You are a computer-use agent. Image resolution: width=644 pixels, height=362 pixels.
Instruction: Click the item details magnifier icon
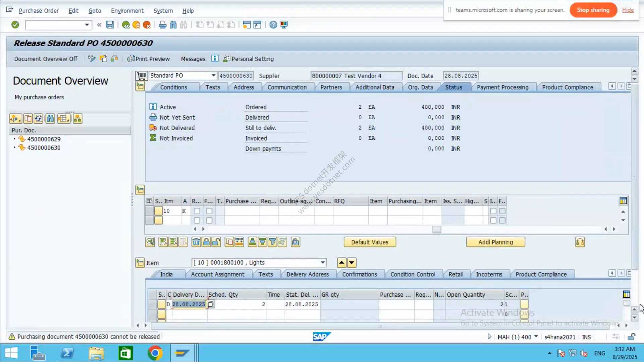point(150,242)
